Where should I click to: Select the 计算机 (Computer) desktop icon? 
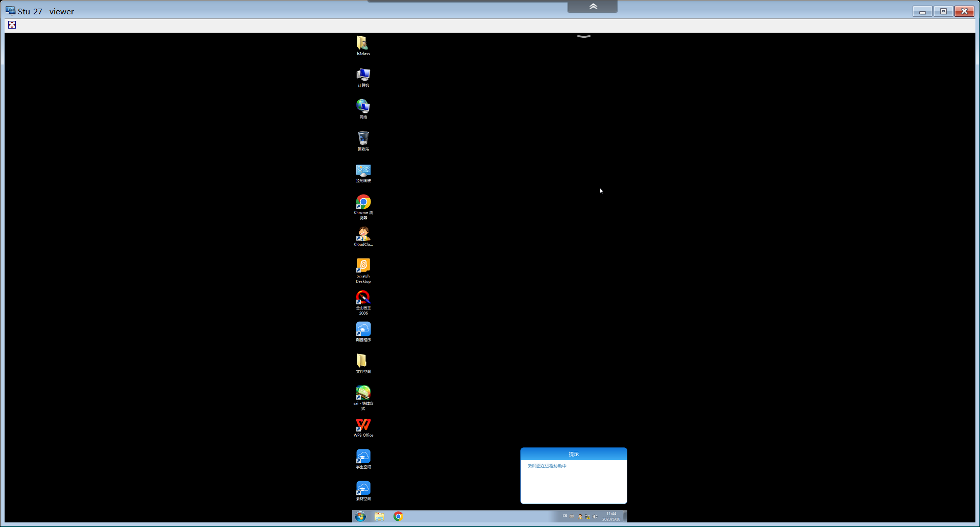[x=363, y=78]
